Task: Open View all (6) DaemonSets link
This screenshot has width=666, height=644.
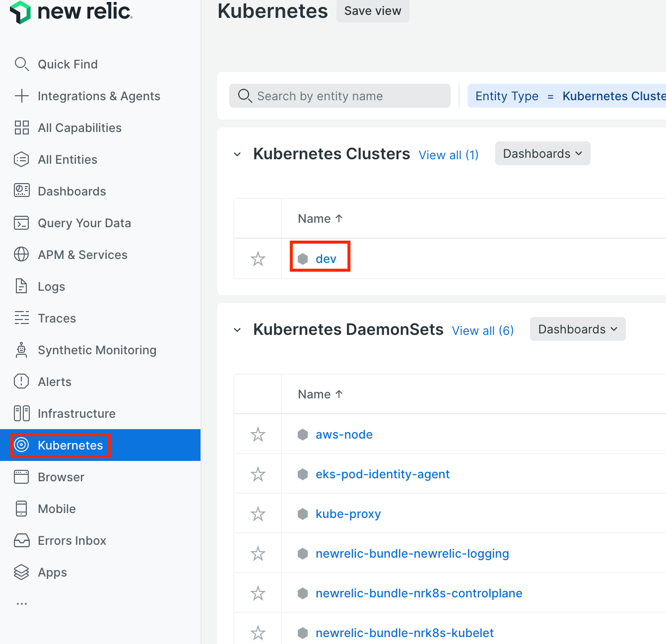Action: pyautogui.click(x=483, y=331)
